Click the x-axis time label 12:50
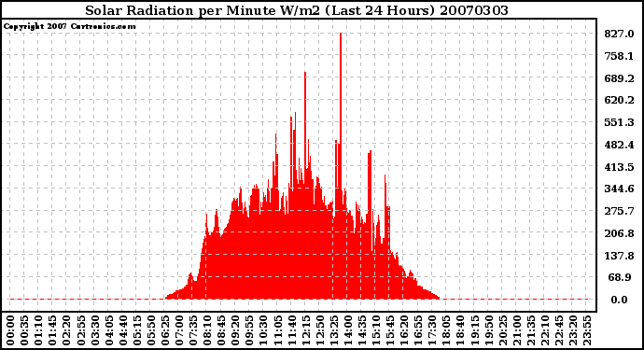644x350 pixels. (319, 330)
